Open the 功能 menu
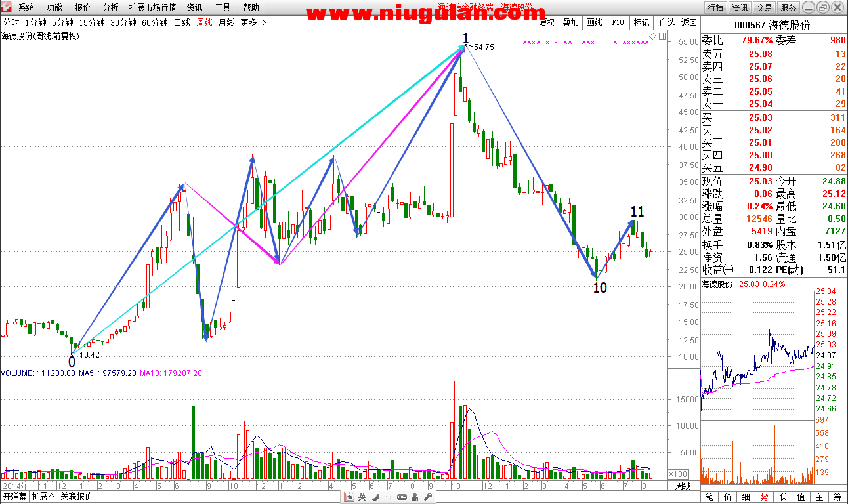This screenshot has height=504, width=848. click(x=54, y=8)
